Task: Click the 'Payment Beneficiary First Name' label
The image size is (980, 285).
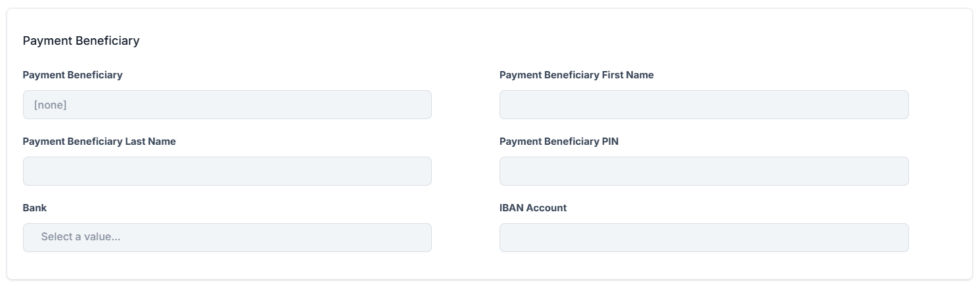Action: (576, 75)
